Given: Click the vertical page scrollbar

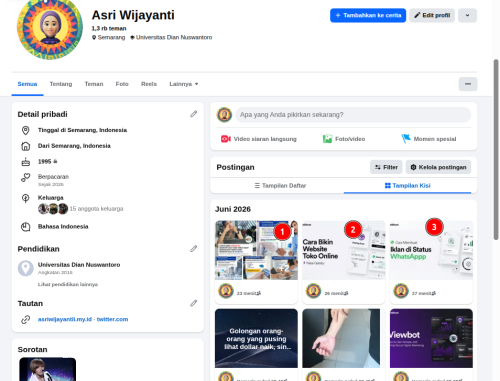Looking at the screenshot, I should [x=496, y=149].
